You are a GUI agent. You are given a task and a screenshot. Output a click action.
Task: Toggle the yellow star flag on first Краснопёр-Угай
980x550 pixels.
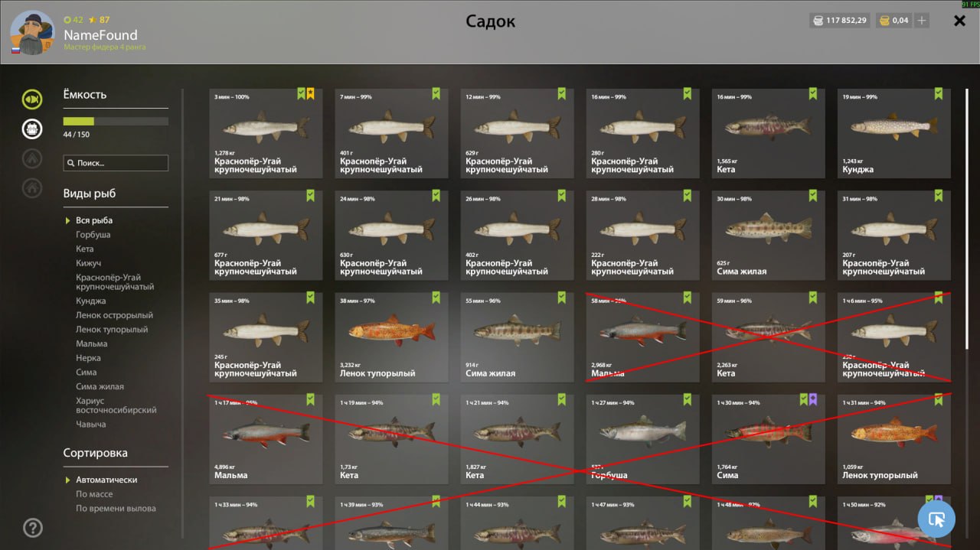[310, 93]
